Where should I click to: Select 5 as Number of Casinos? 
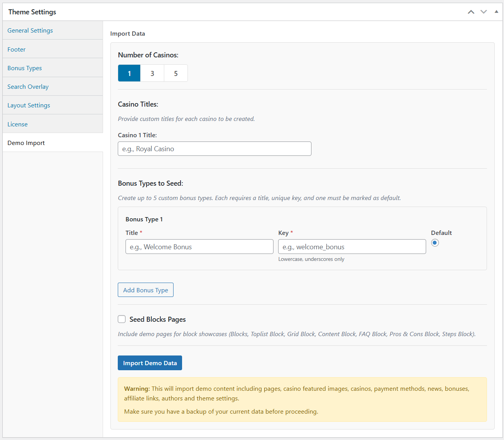[x=175, y=73]
